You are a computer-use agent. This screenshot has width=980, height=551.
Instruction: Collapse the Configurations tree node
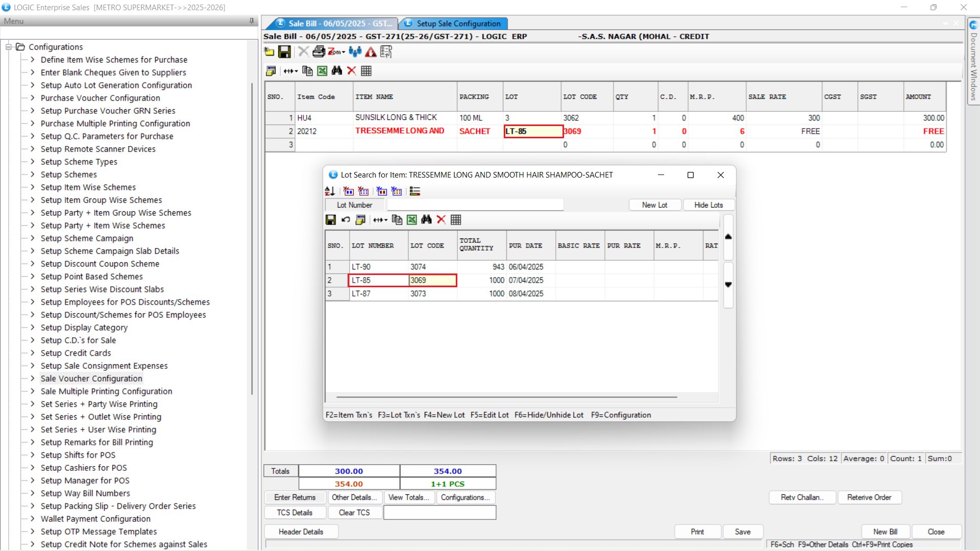coord(9,47)
